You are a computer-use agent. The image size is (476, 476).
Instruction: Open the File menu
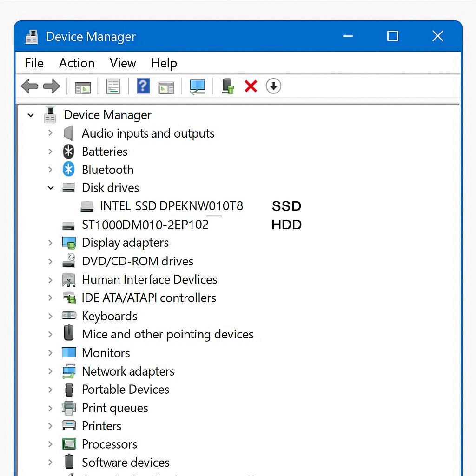click(x=34, y=63)
